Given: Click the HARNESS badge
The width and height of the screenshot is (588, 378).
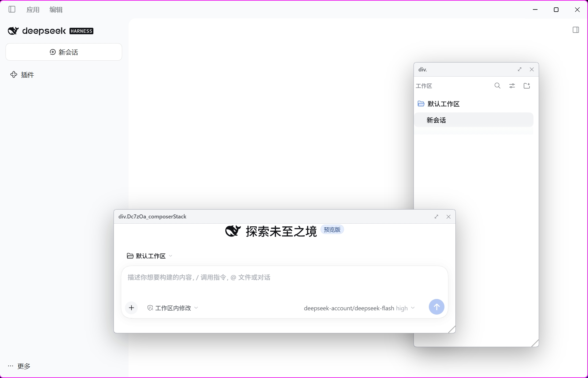Looking at the screenshot, I should point(81,31).
